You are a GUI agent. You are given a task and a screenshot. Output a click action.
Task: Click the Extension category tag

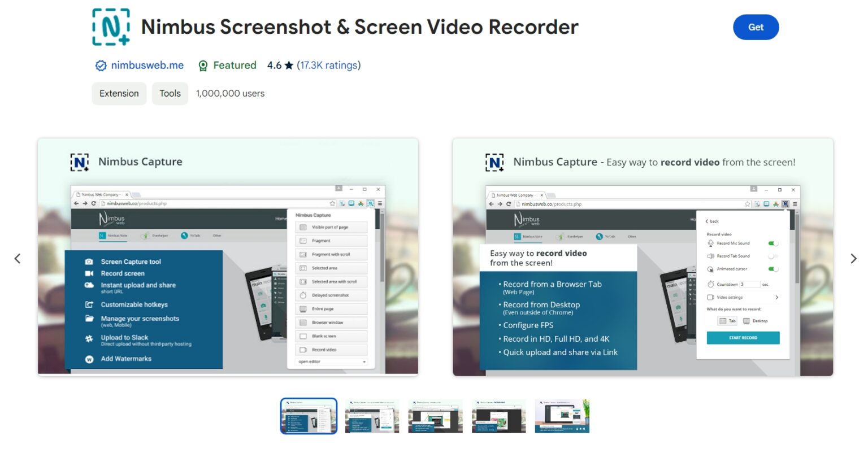point(119,93)
